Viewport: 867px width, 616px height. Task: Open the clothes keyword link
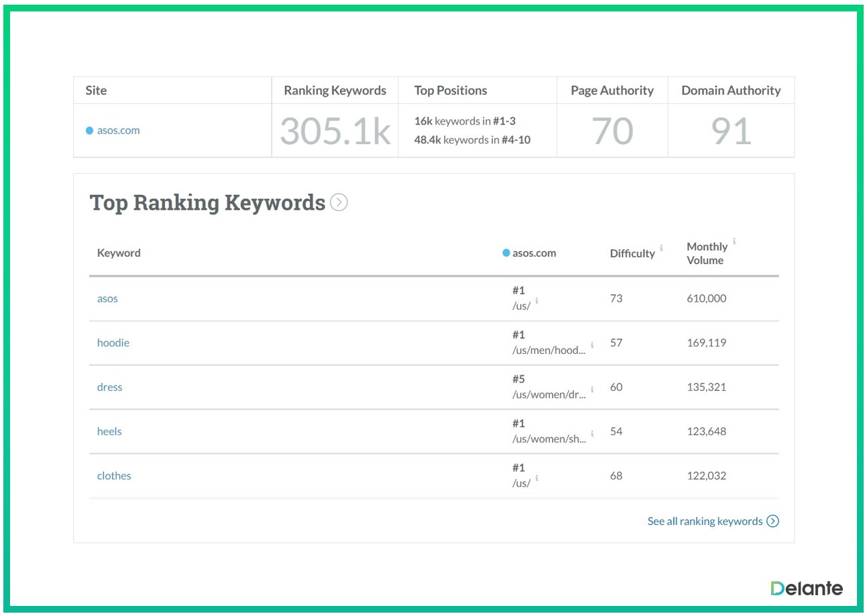[x=114, y=475]
